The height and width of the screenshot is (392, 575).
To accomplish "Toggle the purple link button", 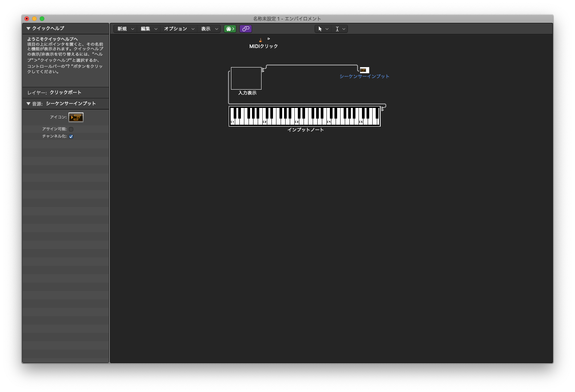I will tap(246, 29).
